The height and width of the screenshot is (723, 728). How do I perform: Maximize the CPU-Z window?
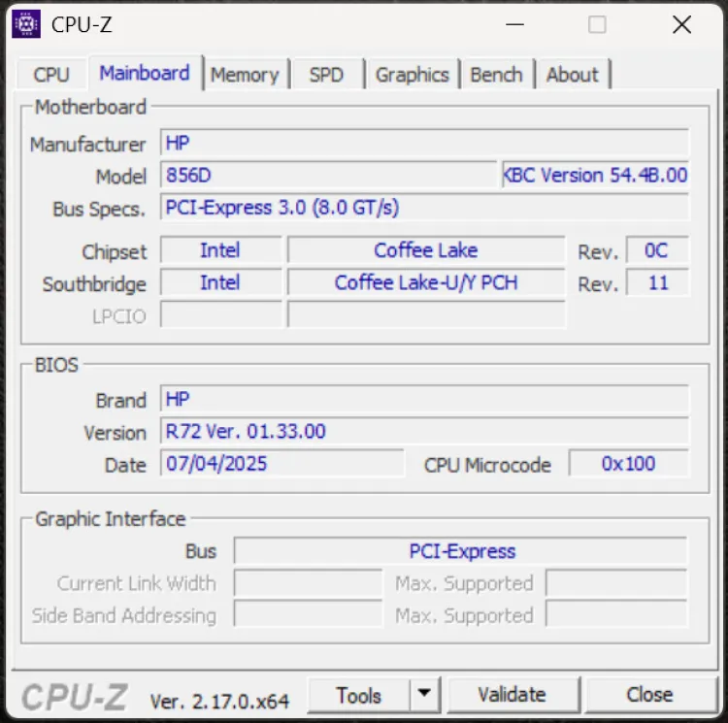point(597,25)
